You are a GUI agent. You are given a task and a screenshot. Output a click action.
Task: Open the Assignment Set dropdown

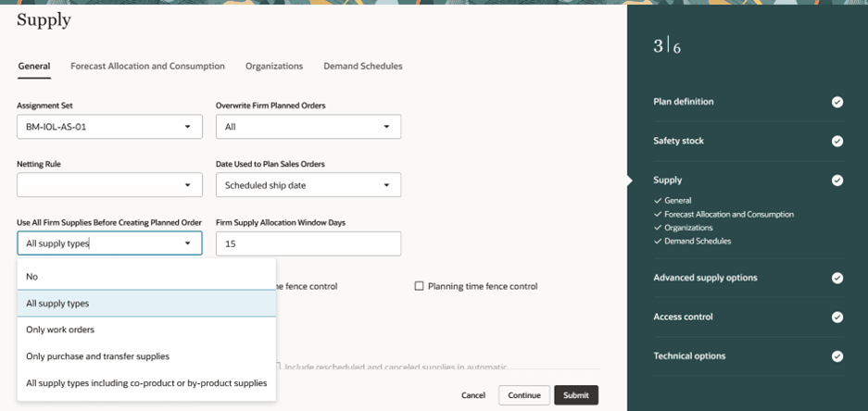(x=109, y=127)
